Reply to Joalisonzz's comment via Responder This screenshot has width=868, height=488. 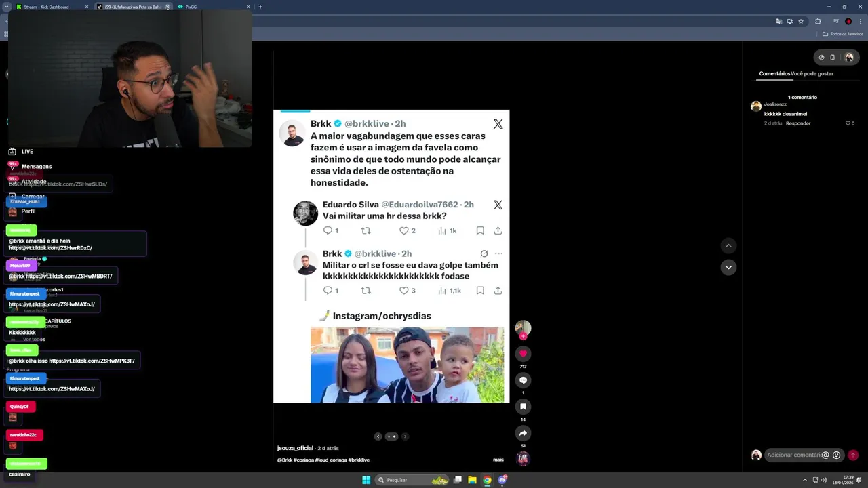798,123
